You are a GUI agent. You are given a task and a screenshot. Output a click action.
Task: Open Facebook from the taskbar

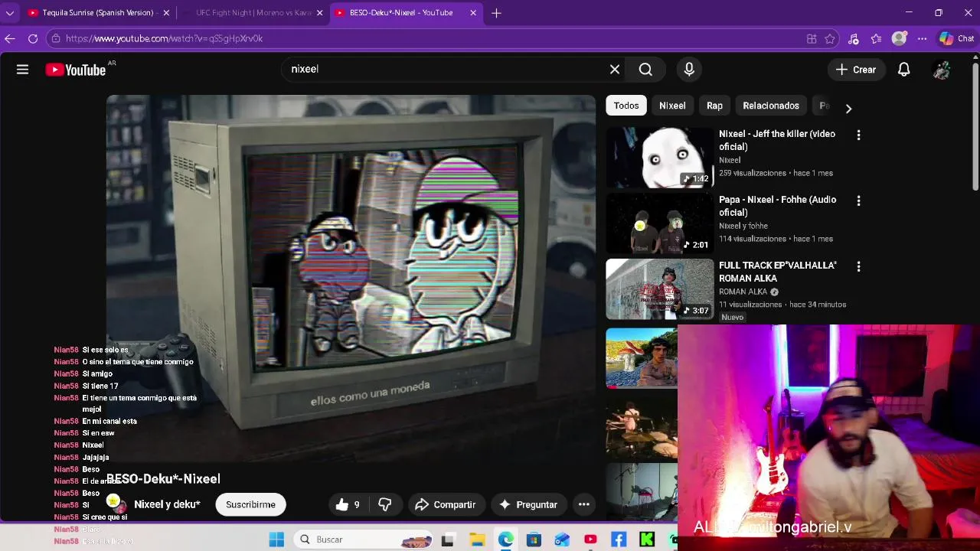[619, 540]
